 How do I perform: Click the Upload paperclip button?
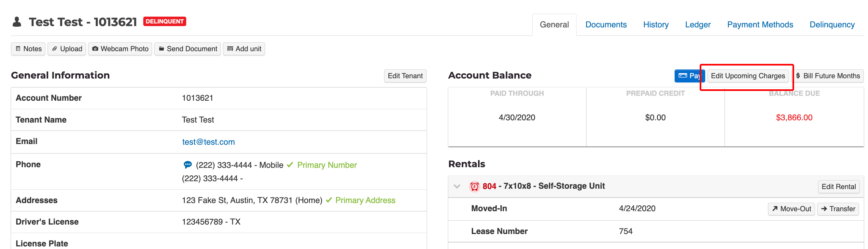[67, 49]
